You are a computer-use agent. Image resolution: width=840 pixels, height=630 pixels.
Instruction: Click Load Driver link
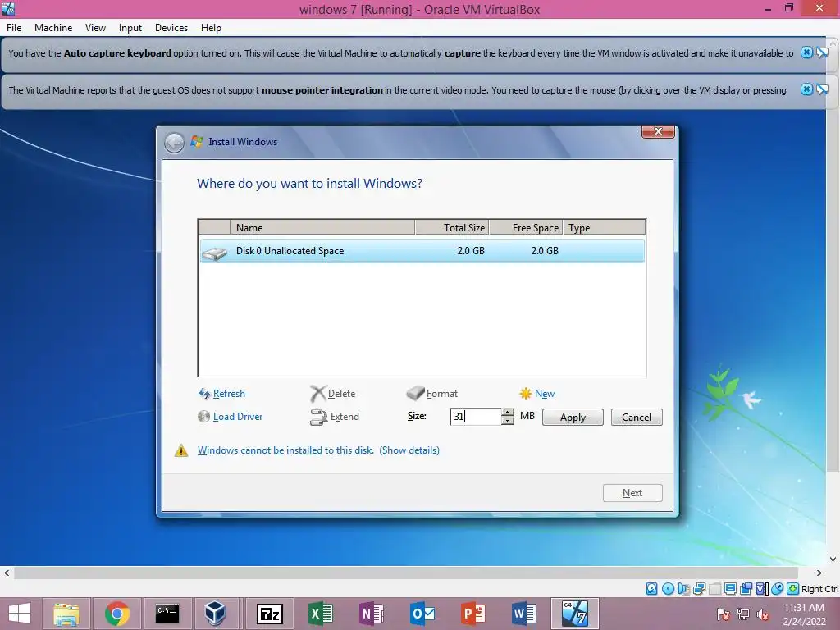[x=231, y=416]
